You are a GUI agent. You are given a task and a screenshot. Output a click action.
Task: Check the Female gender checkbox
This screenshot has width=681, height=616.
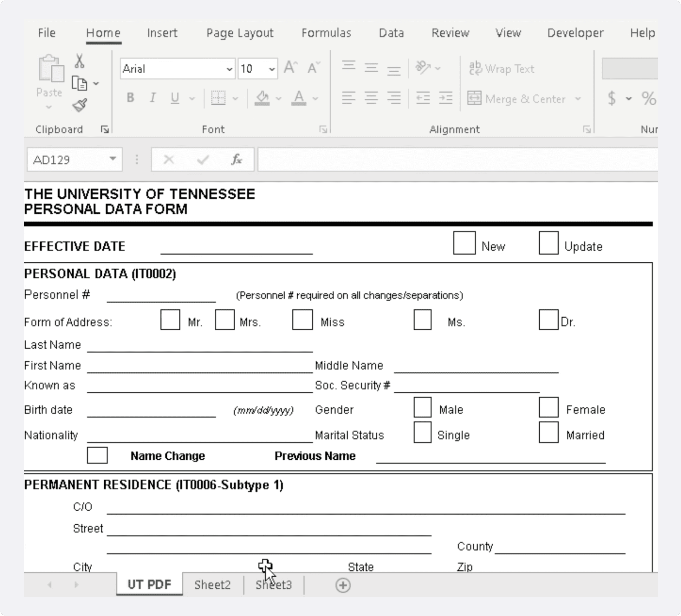548,408
